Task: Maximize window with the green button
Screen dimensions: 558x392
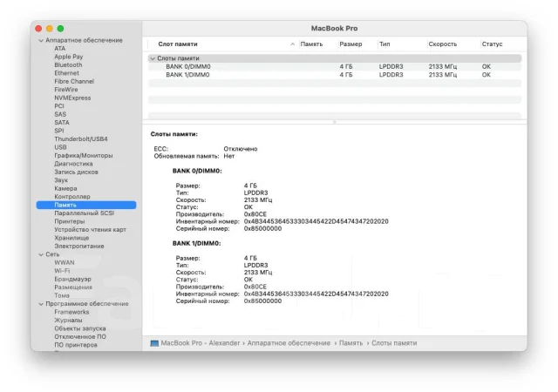Action: click(60, 29)
